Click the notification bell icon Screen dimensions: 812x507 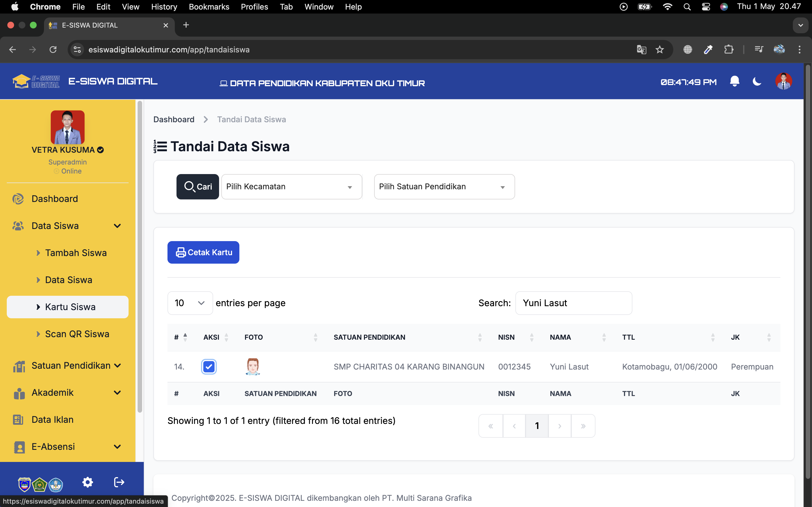(x=734, y=81)
